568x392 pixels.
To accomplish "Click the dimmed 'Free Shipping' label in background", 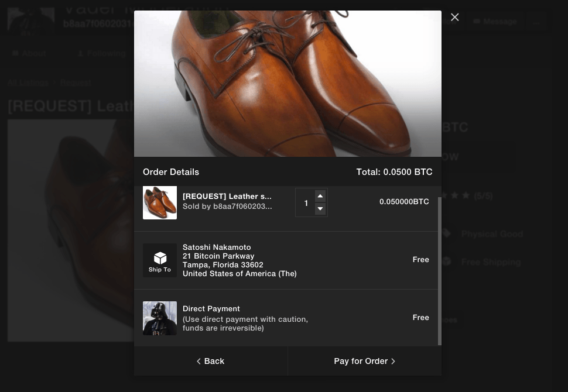I will (491, 262).
